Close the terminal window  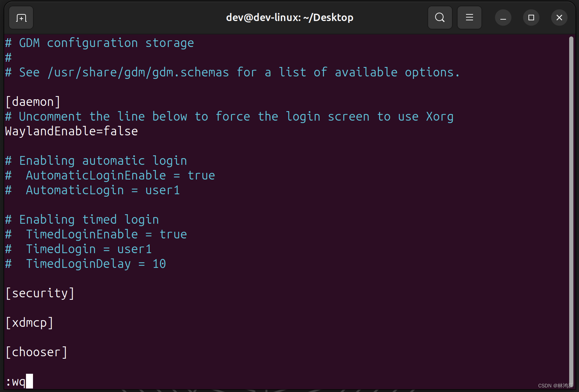coord(559,18)
